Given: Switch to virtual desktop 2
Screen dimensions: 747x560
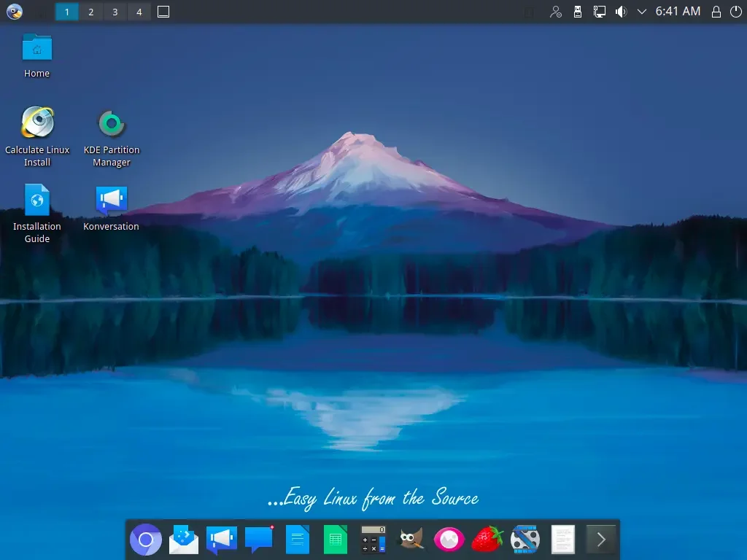Looking at the screenshot, I should coord(91,12).
